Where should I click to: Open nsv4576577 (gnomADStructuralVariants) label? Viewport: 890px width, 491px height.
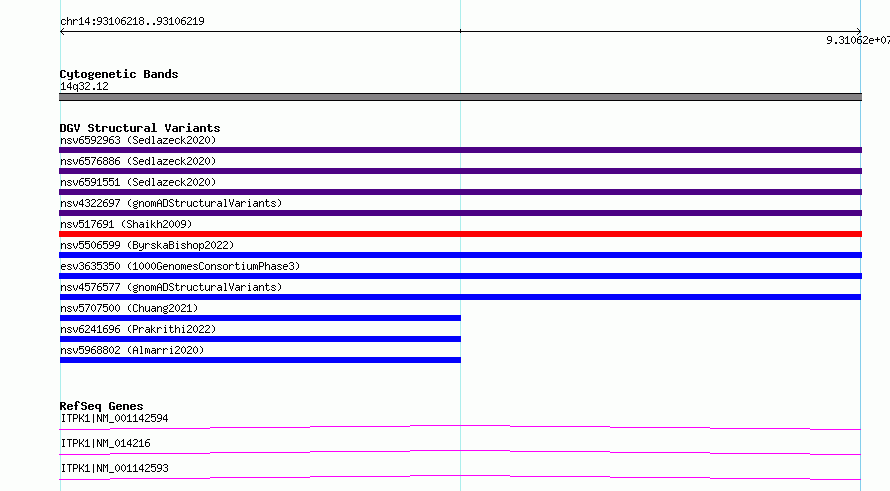point(171,287)
